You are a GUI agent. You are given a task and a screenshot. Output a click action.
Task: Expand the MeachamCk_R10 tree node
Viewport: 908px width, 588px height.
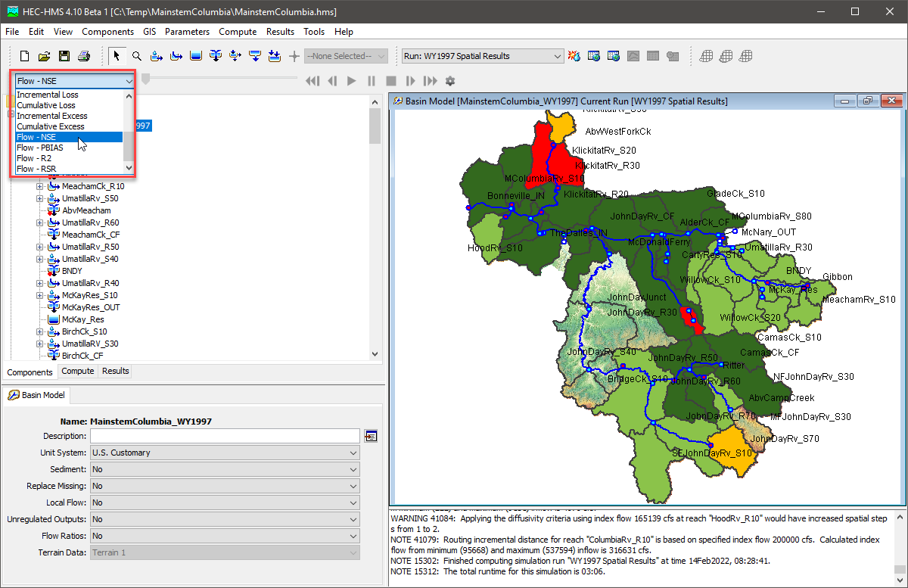[40, 186]
